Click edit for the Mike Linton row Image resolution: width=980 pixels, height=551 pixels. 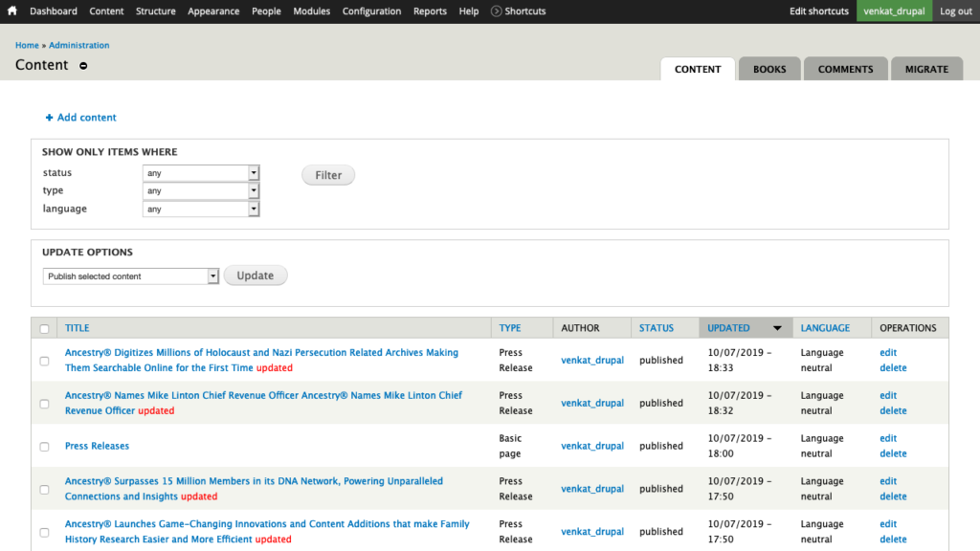888,395
